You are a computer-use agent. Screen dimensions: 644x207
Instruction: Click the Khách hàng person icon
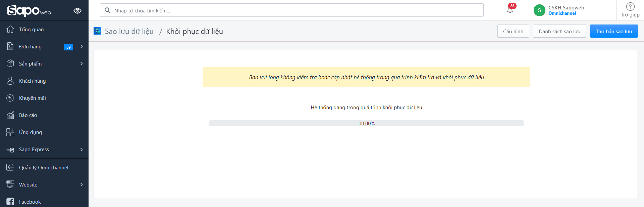10,81
